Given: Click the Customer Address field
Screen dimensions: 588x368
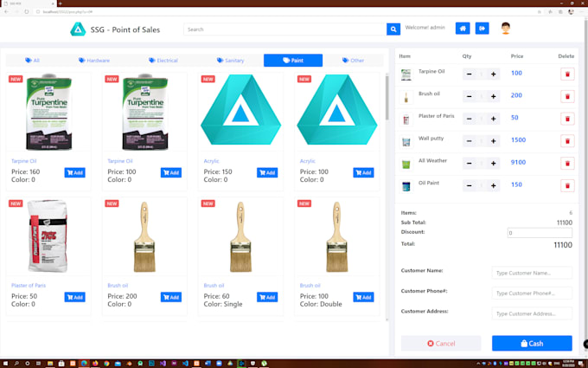Looking at the screenshot, I should 532,313.
